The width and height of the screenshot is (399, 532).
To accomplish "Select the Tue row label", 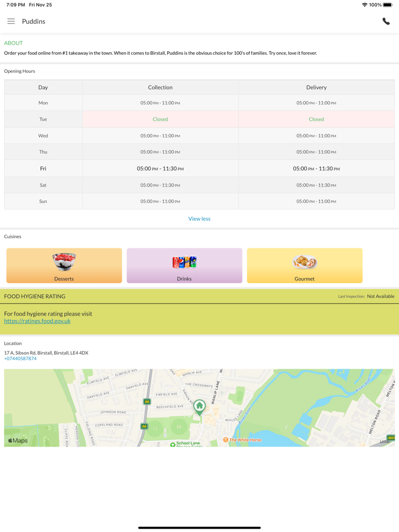I will 43,119.
